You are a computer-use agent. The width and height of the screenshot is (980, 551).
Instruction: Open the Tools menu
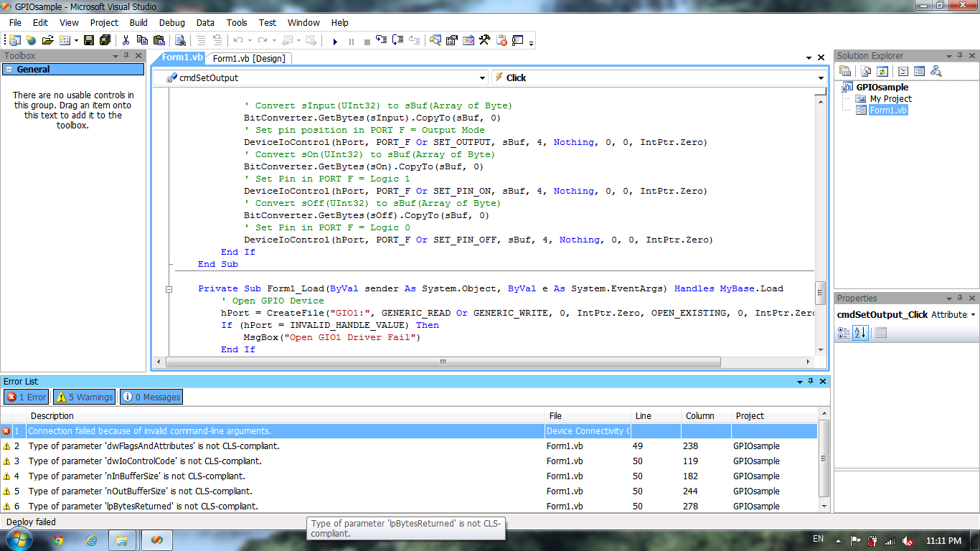237,23
